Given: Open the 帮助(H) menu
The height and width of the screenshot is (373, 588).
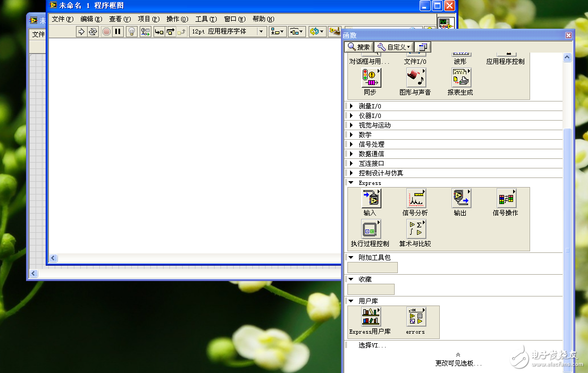Looking at the screenshot, I should pyautogui.click(x=263, y=19).
